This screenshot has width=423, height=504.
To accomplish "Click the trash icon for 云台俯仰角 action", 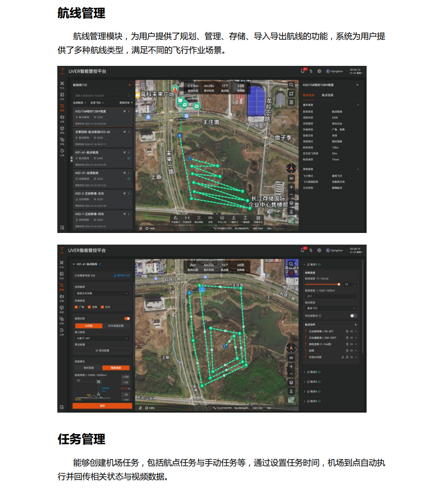I will point(347,331).
